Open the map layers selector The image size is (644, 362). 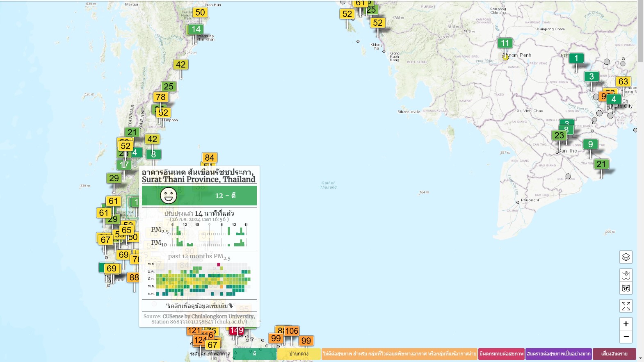[626, 257]
